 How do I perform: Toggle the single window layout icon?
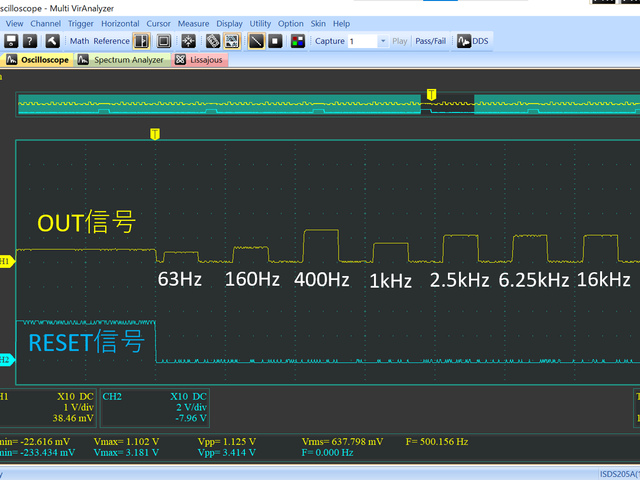tap(162, 41)
